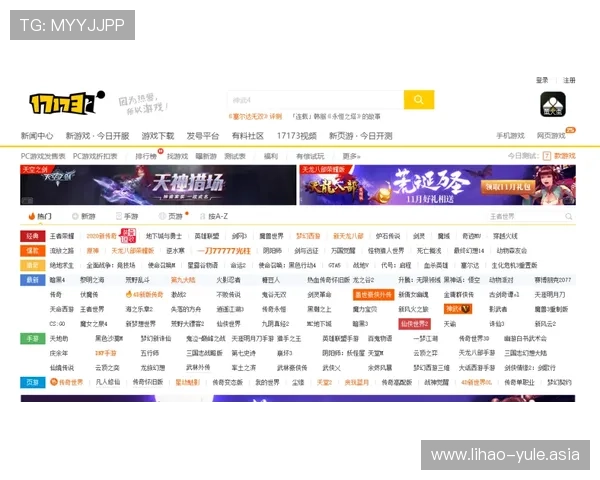This screenshot has height=480, width=600.
Task: Open PC游戏发售表 sub-navigation link
Action: click(x=43, y=156)
